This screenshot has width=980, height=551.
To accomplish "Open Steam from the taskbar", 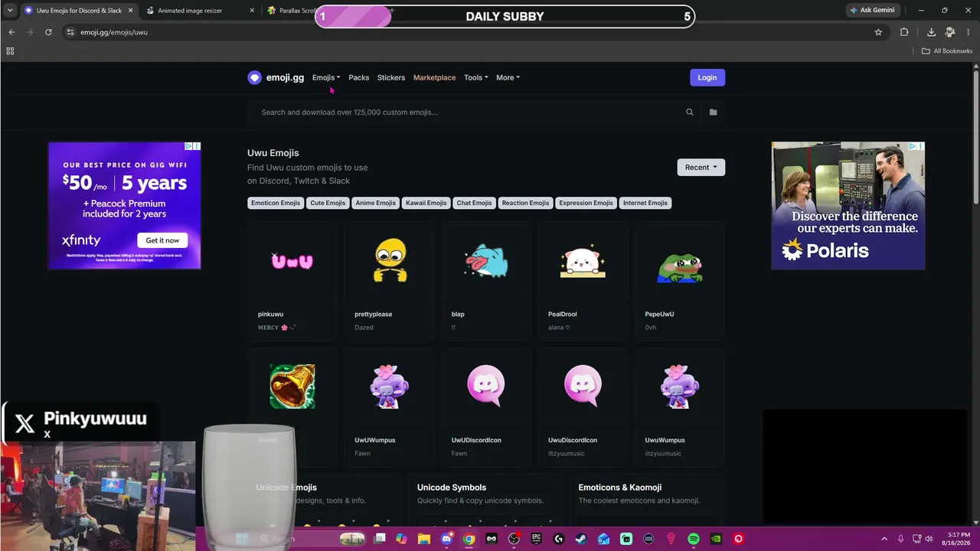I will click(x=581, y=539).
